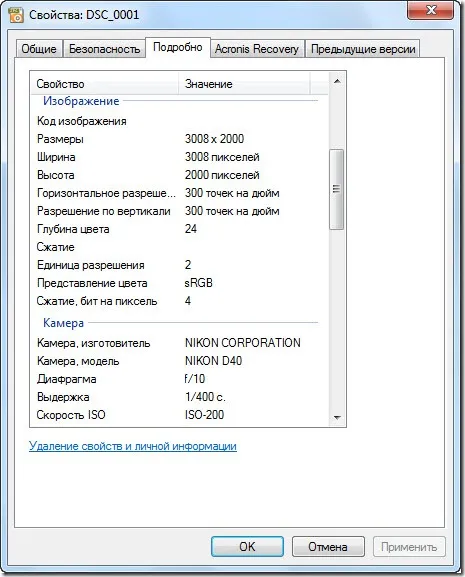The width and height of the screenshot is (465, 577).
Task: Open the Удаление свойств и личной информации link
Action: [133, 446]
